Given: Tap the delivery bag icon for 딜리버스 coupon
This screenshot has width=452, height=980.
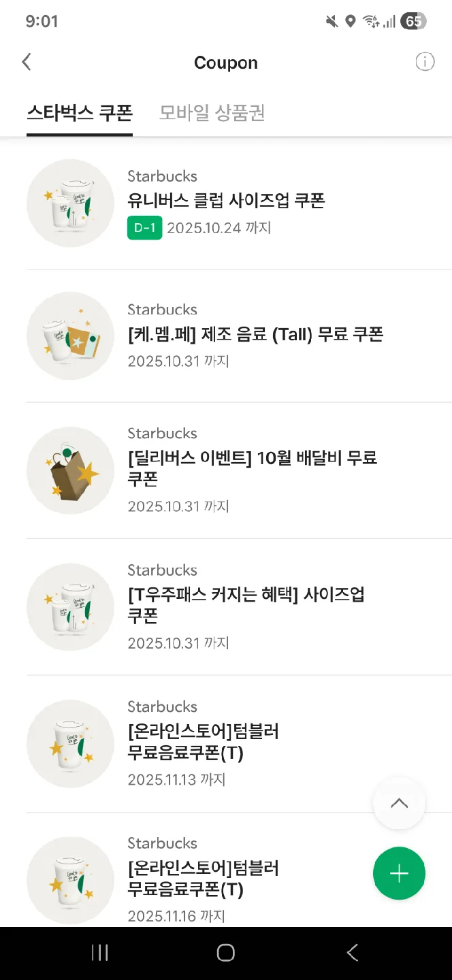Looking at the screenshot, I should pos(70,470).
